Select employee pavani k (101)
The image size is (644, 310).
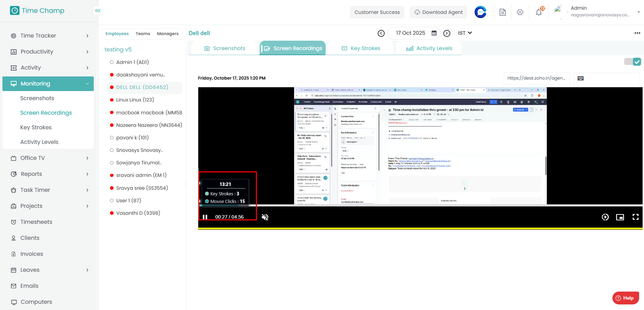pyautogui.click(x=132, y=138)
